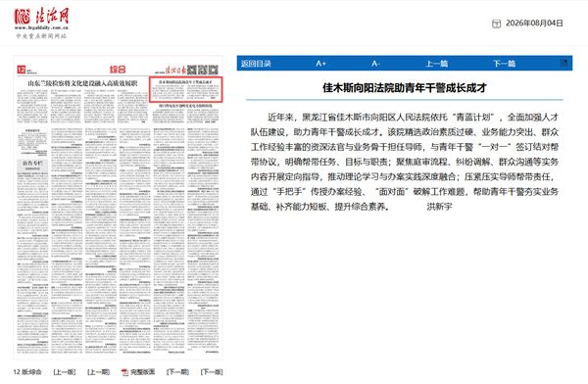Go to previous article 上一篇
This screenshot has height=384, width=588.
(436, 64)
